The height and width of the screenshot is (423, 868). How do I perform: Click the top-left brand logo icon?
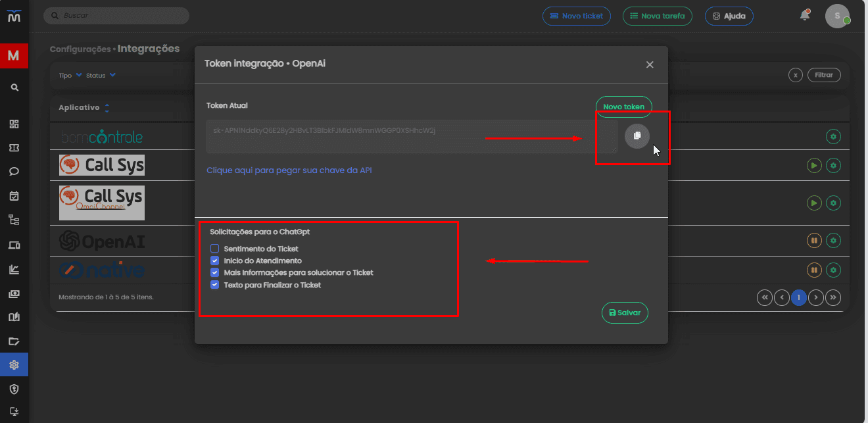tap(14, 15)
